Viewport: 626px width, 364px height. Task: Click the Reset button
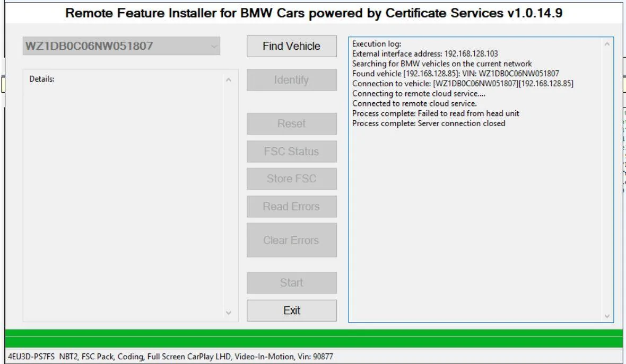(291, 123)
